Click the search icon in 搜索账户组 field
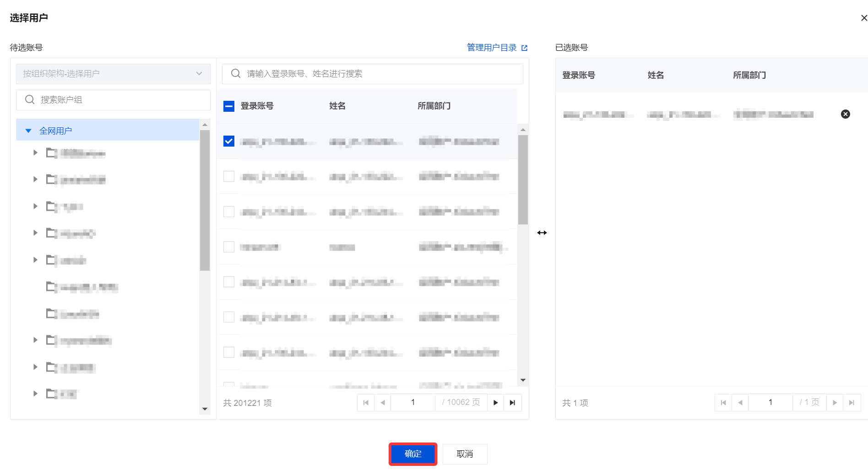The width and height of the screenshot is (868, 470). 30,100
